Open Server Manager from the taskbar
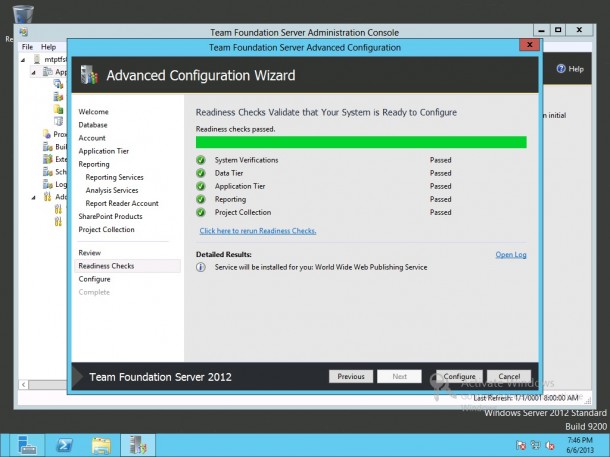 (26, 445)
